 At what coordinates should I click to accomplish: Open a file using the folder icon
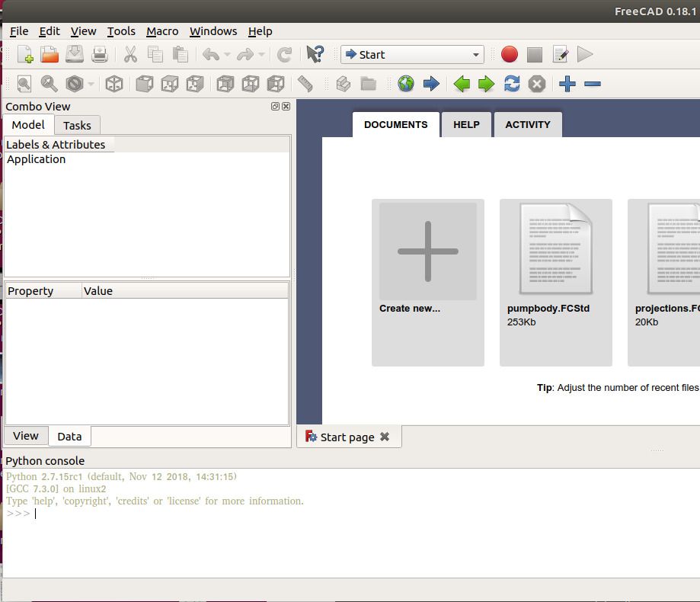[50, 54]
